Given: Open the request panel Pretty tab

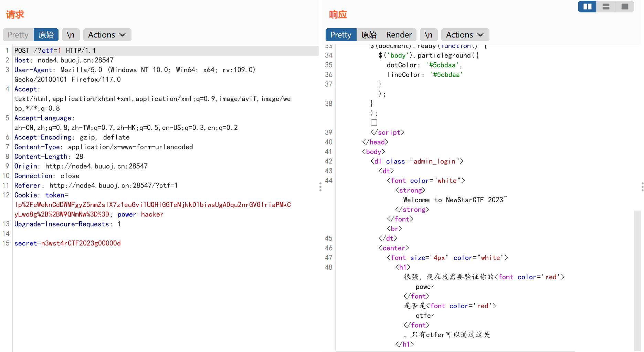Looking at the screenshot, I should click(x=18, y=35).
